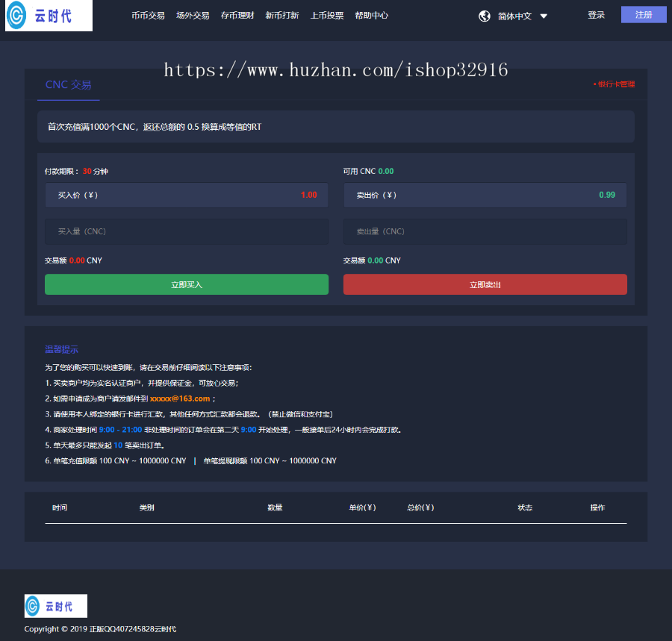Click the footer 云时代 logo

(x=56, y=606)
